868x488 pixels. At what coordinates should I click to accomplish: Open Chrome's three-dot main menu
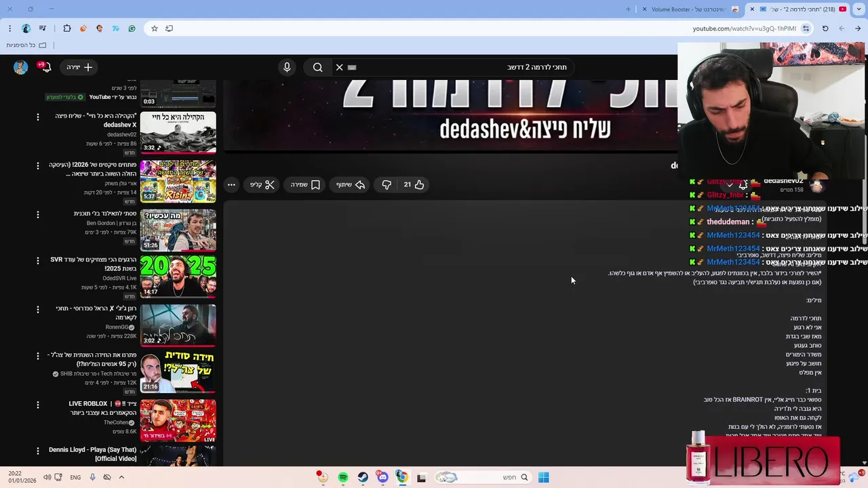pos(9,28)
